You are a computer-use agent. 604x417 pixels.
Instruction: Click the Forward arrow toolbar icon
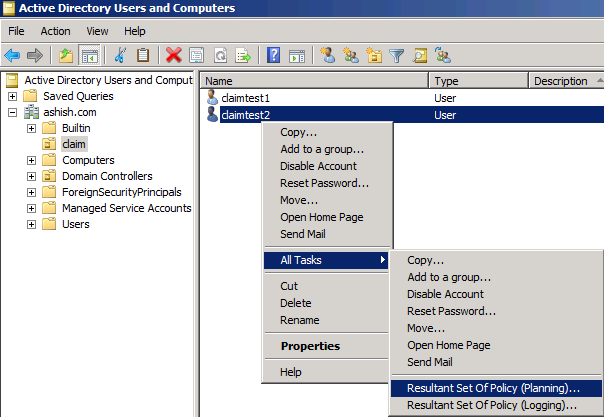coord(35,55)
